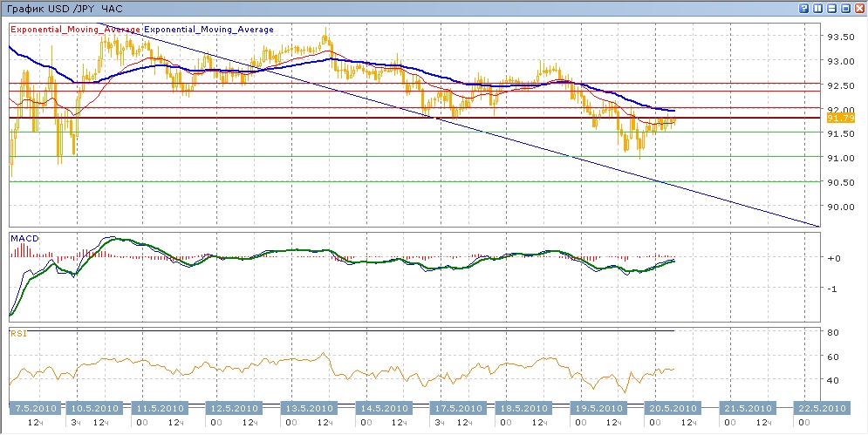Click the blue Exponential_Moving_Average legend label
The width and height of the screenshot is (868, 435).
[208, 30]
